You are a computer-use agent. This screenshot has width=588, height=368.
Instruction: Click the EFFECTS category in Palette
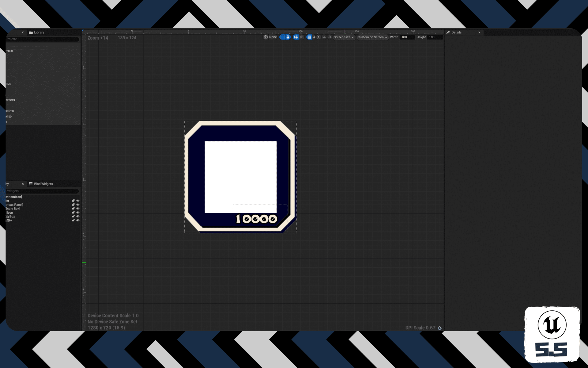[10, 100]
